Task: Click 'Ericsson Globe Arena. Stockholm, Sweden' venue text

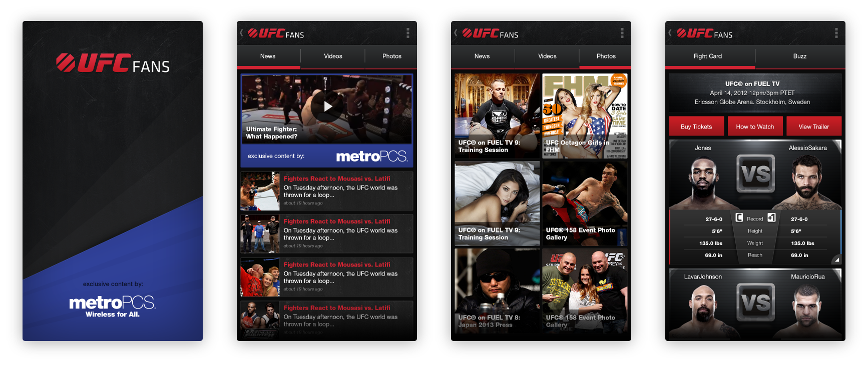Action: click(752, 102)
